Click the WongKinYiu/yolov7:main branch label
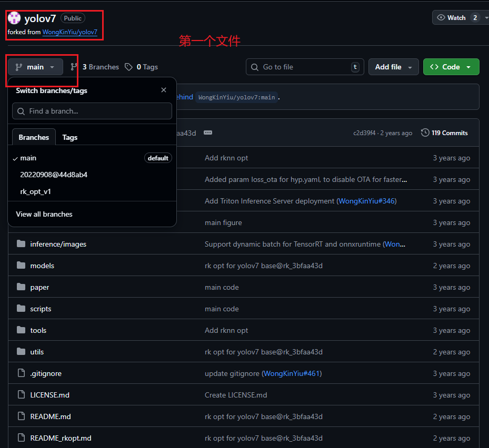The image size is (489, 448). [237, 97]
